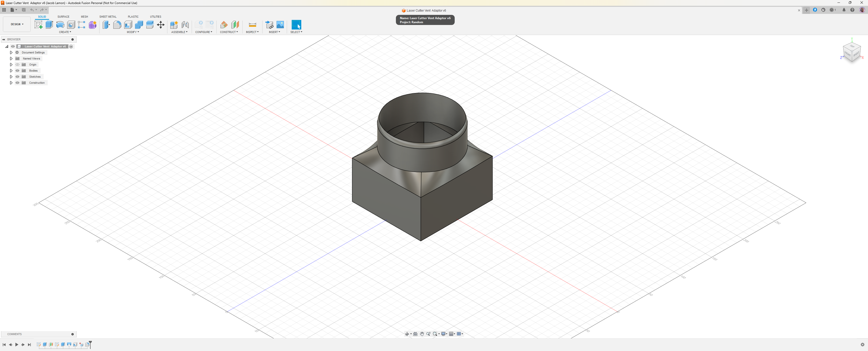Click the Select window tool icon
The image size is (868, 351).
(296, 25)
